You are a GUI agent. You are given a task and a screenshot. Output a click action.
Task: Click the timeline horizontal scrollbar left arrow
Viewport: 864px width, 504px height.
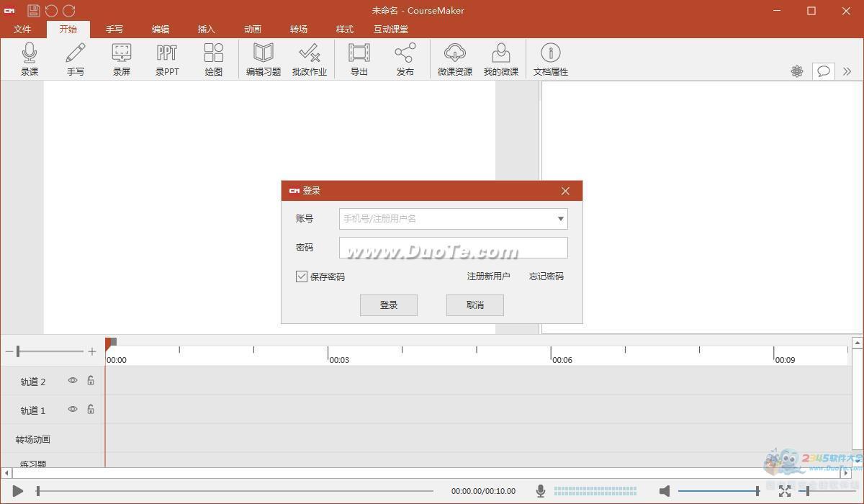(6, 473)
